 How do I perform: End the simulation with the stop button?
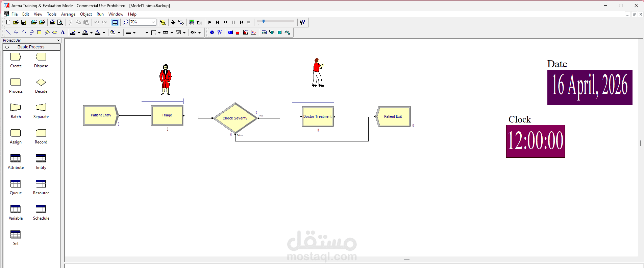(x=249, y=22)
